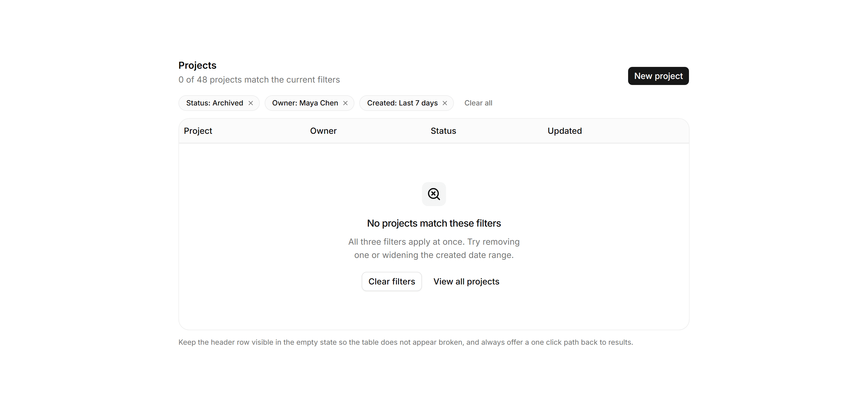Click the 'Keep the header row visible' note
The image size is (868, 405).
click(x=406, y=342)
